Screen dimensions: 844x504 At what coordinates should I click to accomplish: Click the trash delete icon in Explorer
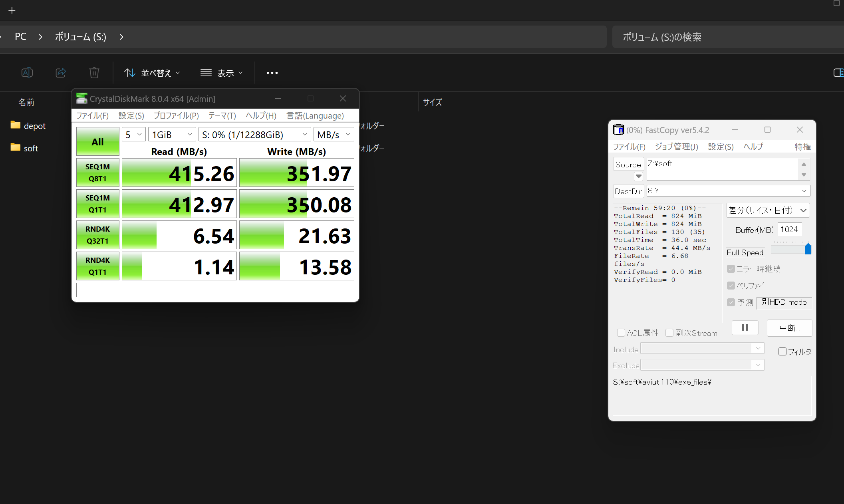[94, 73]
